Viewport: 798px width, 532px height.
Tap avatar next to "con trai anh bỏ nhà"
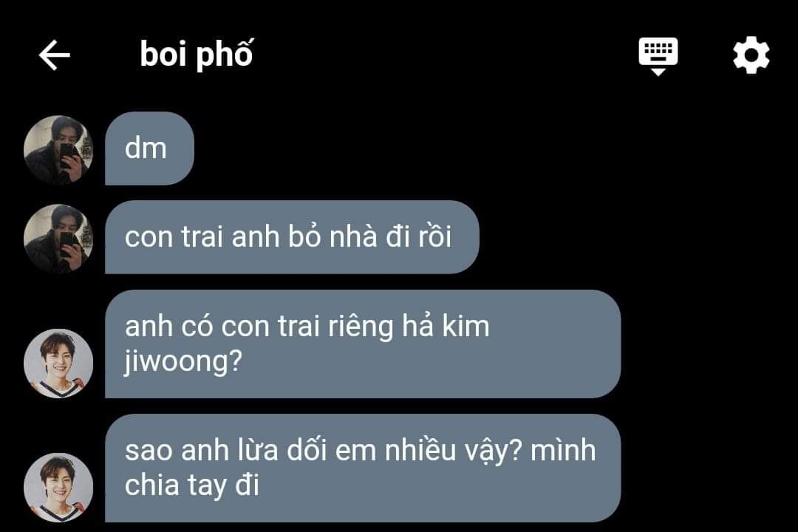[58, 239]
